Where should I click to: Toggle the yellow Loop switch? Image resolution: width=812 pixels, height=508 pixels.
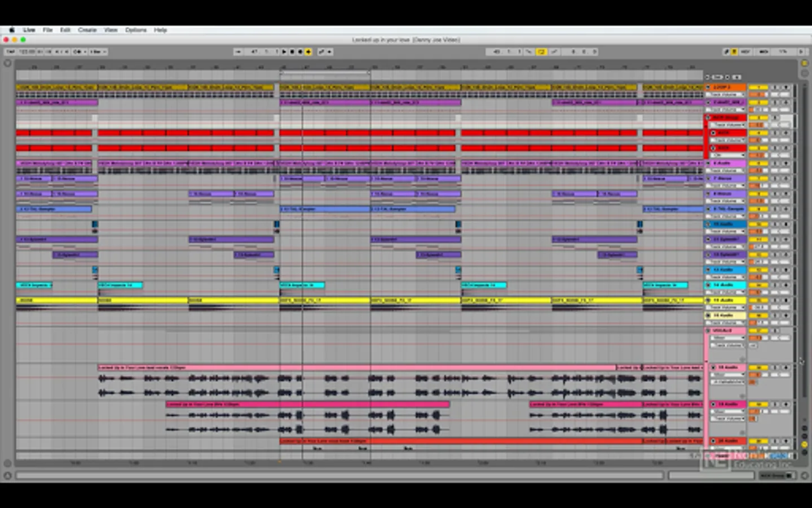click(x=541, y=51)
